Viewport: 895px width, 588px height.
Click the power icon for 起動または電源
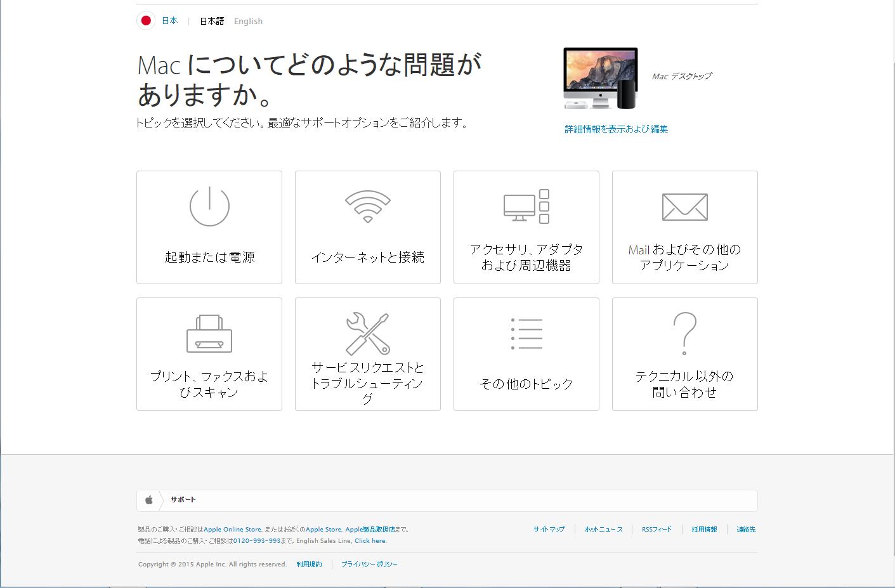209,207
